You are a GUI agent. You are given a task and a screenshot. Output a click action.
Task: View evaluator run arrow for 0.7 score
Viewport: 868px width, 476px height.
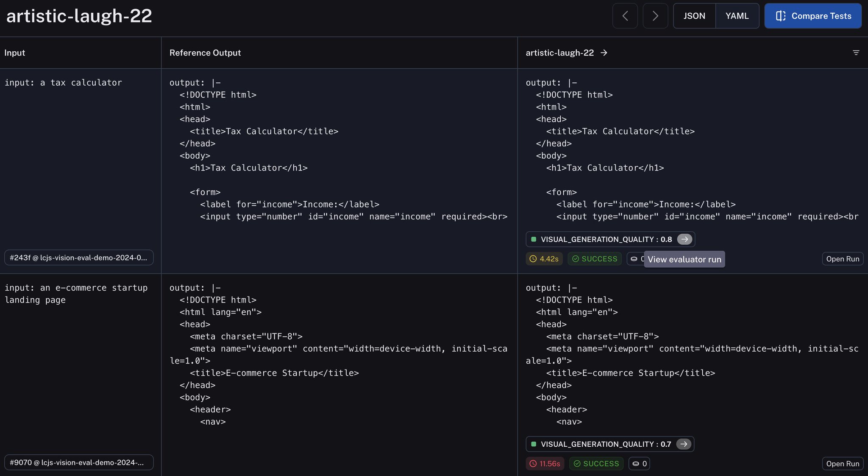pyautogui.click(x=684, y=444)
